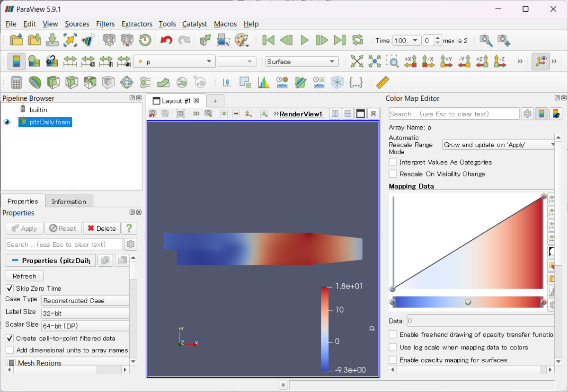Switch to the Information tab
568x392 pixels.
tap(69, 201)
